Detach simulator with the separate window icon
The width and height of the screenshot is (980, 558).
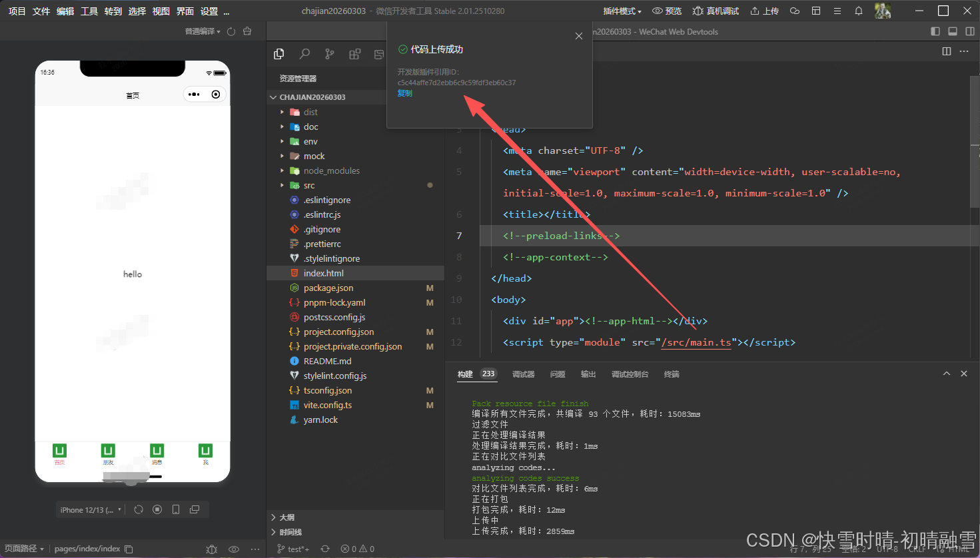click(195, 509)
